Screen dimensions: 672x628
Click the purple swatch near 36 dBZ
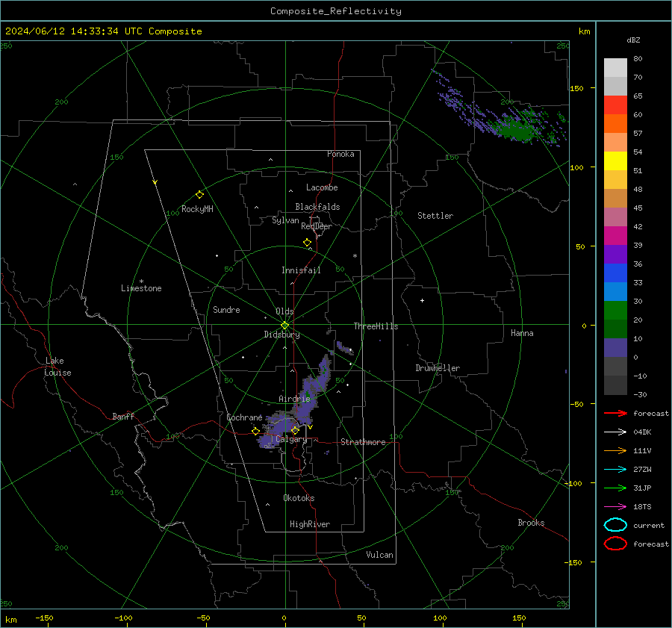[615, 254]
